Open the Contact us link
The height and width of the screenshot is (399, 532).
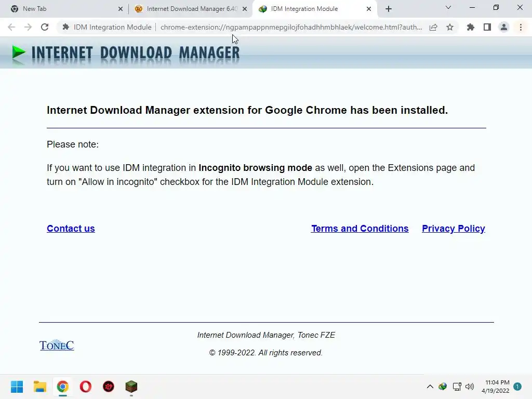[71, 229]
